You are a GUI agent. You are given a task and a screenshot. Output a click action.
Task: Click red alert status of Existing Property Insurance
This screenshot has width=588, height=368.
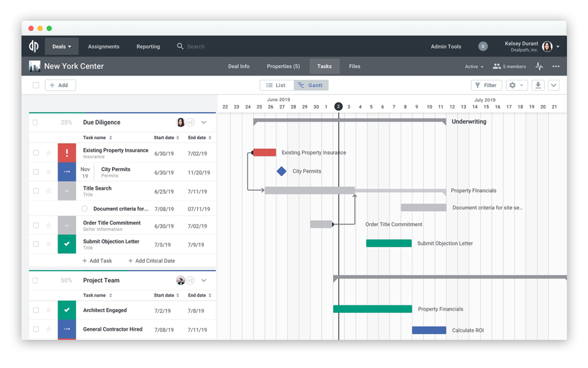(67, 153)
